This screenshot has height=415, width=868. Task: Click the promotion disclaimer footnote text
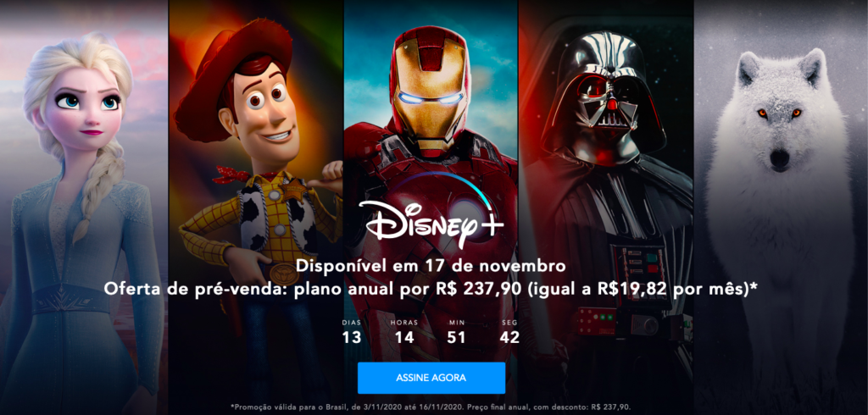point(431,407)
